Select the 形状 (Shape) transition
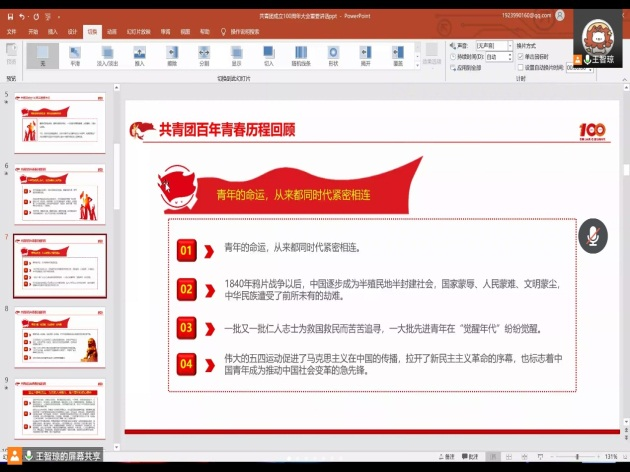 pos(333,54)
